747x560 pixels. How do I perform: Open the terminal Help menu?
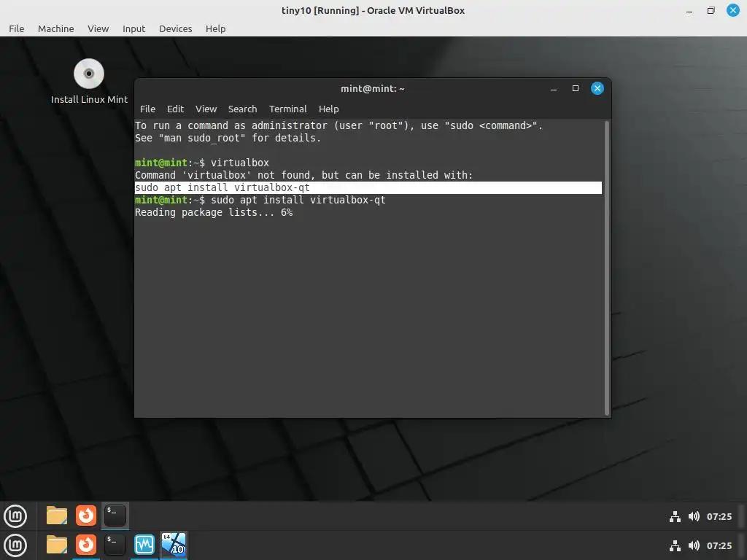click(329, 109)
